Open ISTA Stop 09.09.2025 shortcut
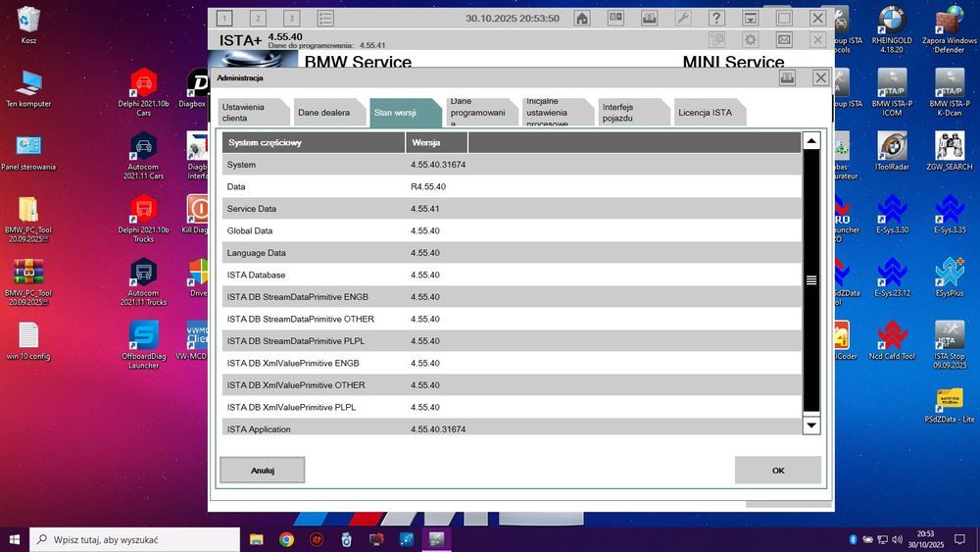 950,344
